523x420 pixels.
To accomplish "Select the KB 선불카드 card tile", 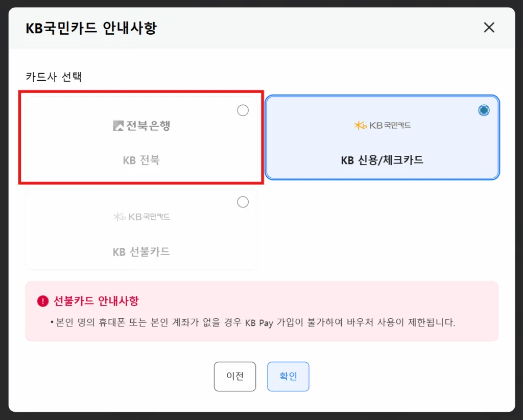I will pyautogui.click(x=141, y=228).
